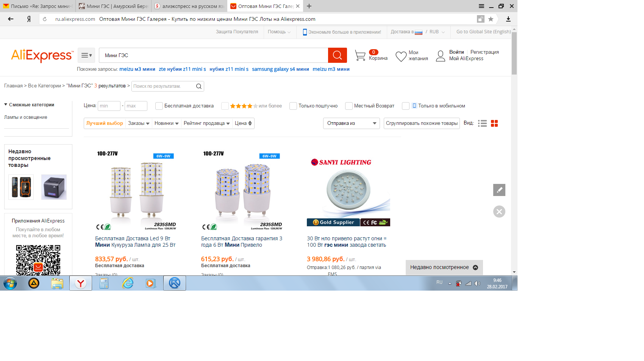Tick the four stars or more checkbox
Screen dimensions: 644x361
click(x=225, y=106)
